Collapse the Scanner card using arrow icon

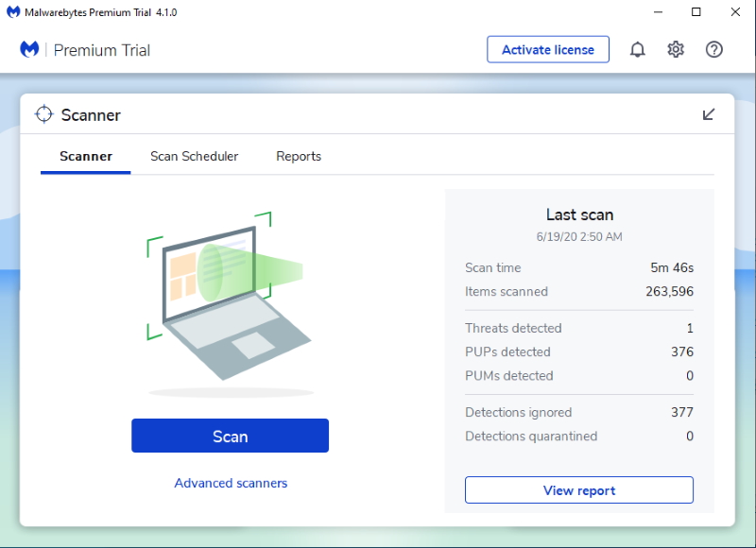(709, 114)
